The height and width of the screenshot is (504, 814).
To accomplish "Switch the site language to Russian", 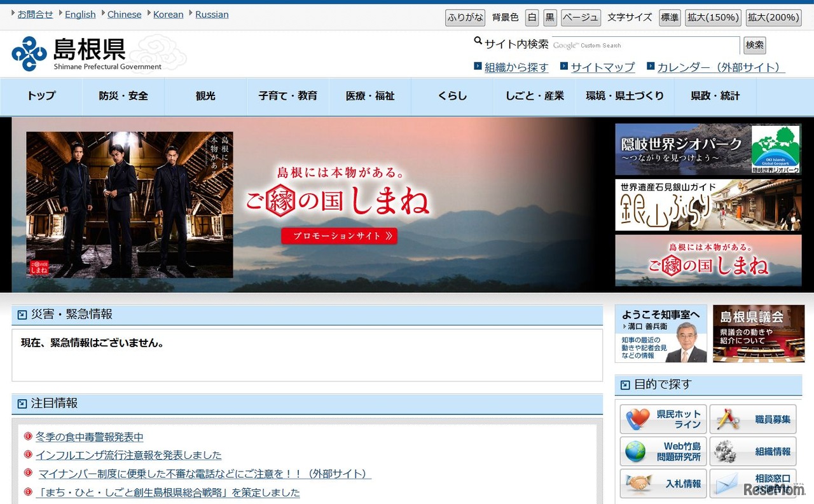I will coord(212,14).
